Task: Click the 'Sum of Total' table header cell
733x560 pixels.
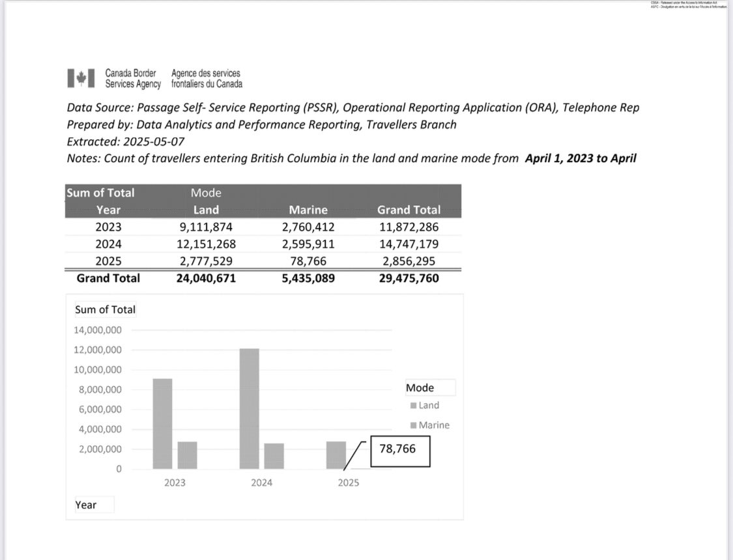Action: click(100, 193)
